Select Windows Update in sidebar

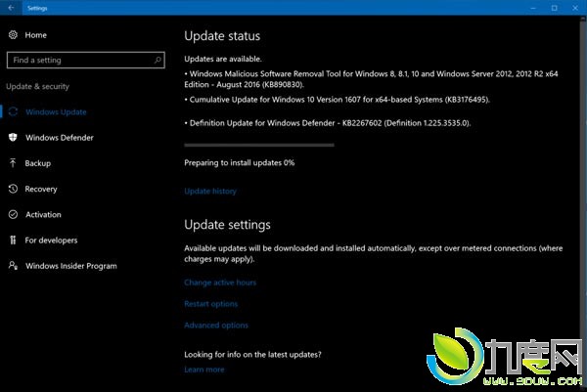tap(56, 111)
